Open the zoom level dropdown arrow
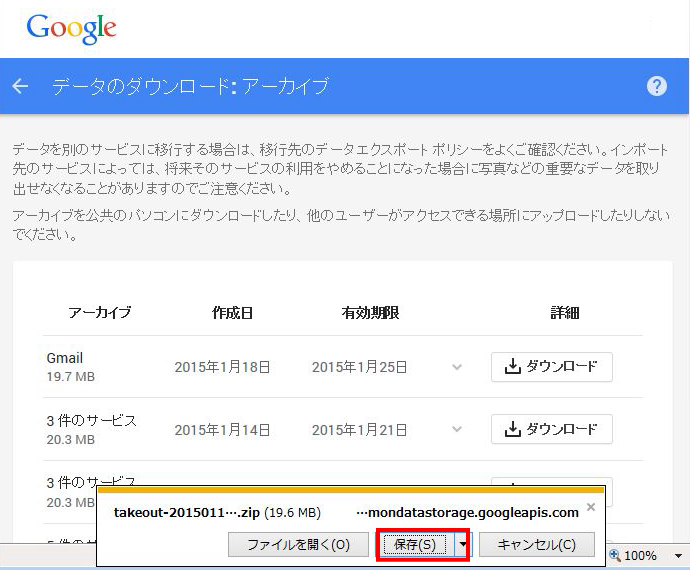690x570 pixels. [678, 556]
